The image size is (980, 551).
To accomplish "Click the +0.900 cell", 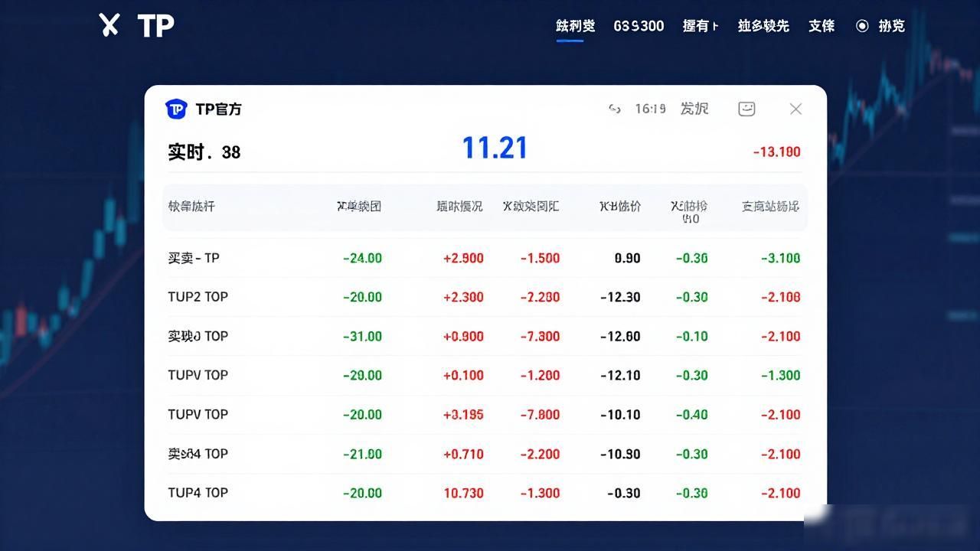I will [x=463, y=336].
